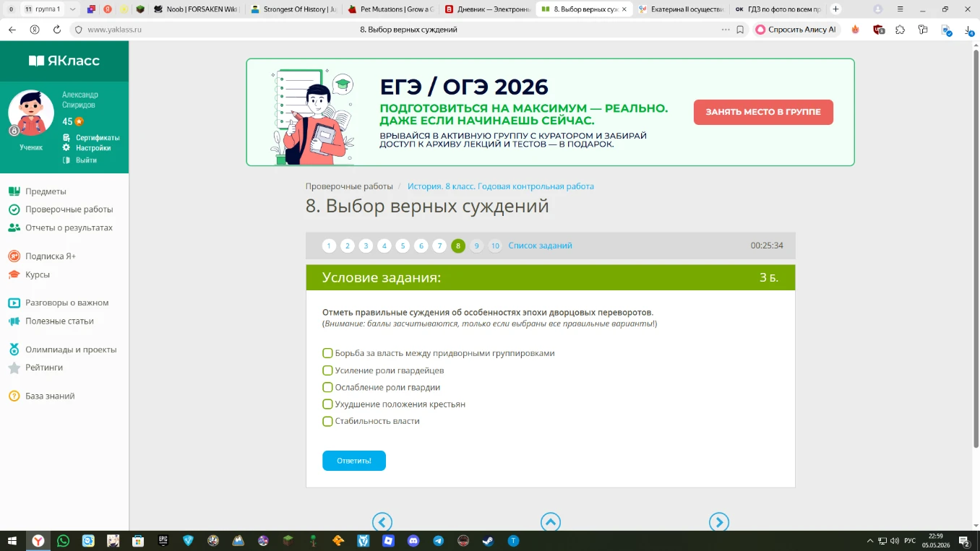Submit with the Ответить! button

pyautogui.click(x=354, y=461)
